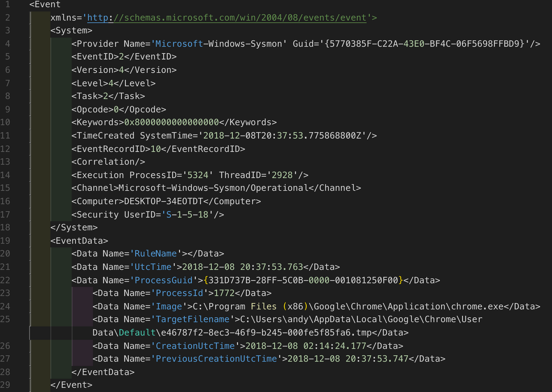Click the Computer name DESKTOP-34EOTDT
This screenshot has height=392, width=552.
[x=163, y=201]
